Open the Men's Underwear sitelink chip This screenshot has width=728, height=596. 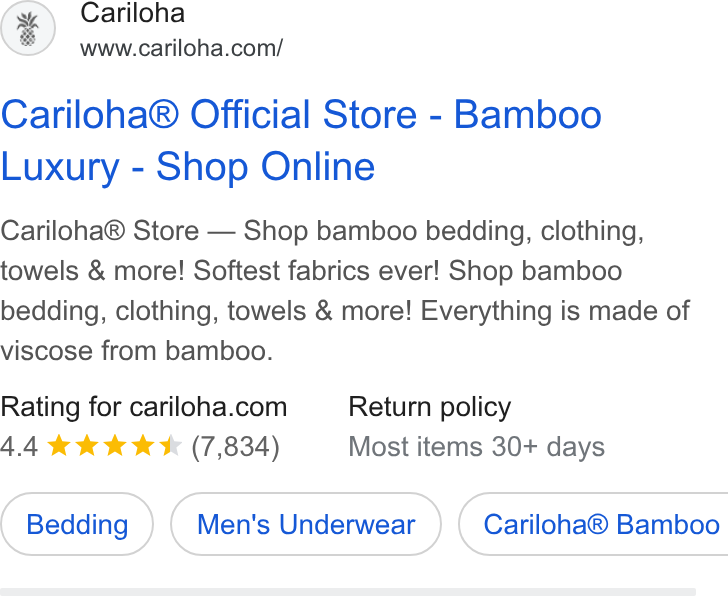[x=306, y=525]
